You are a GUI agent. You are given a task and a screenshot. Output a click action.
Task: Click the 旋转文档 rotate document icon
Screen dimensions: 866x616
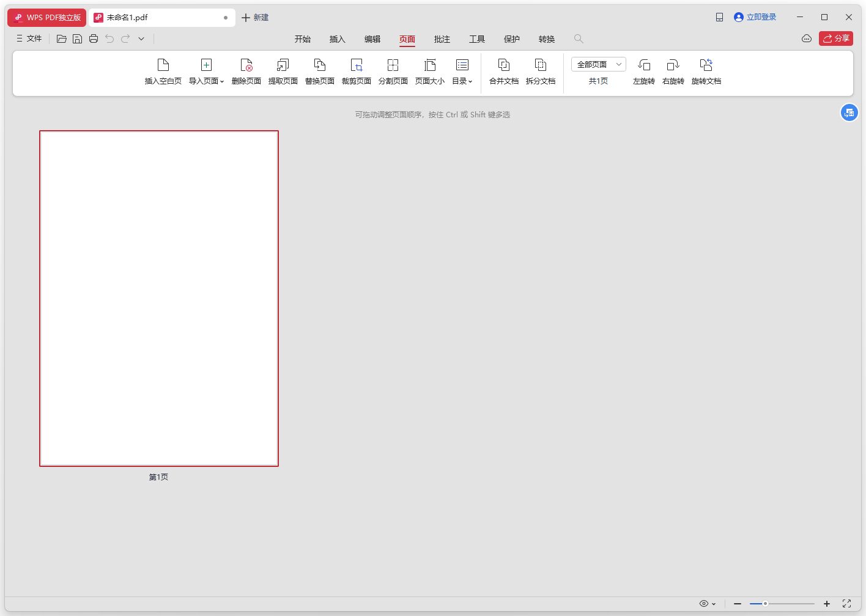706,70
